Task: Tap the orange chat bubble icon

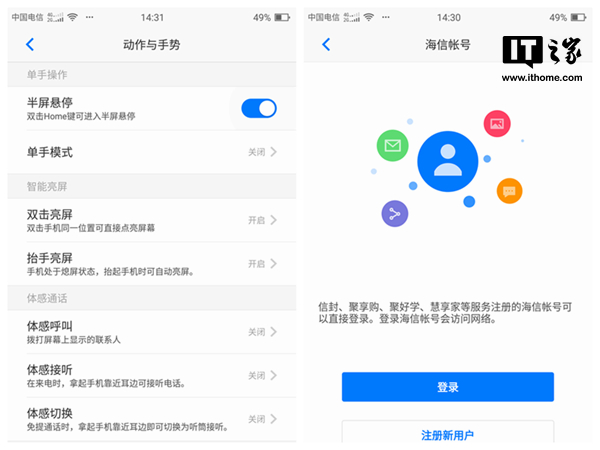Action: 509,191
